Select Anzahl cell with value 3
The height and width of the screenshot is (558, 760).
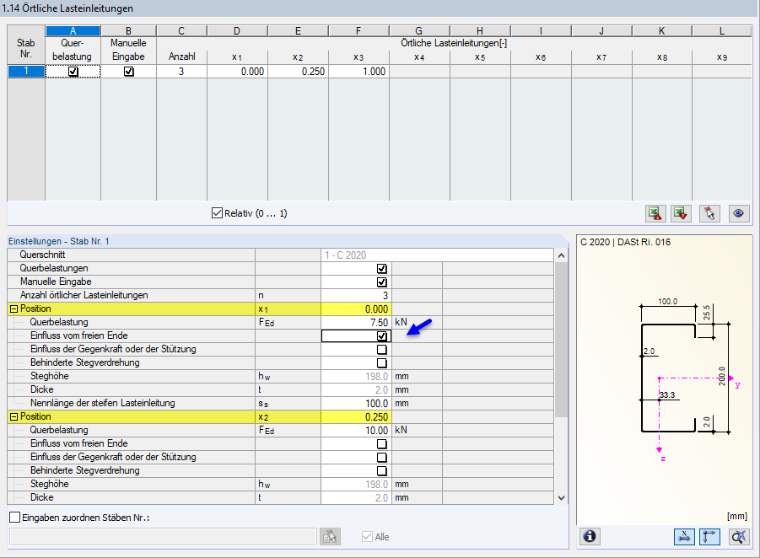182,71
